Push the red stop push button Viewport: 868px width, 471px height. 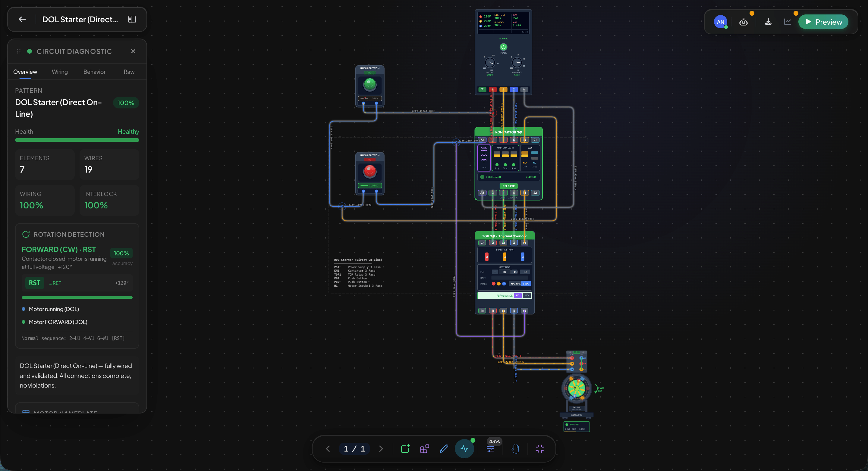point(370,171)
